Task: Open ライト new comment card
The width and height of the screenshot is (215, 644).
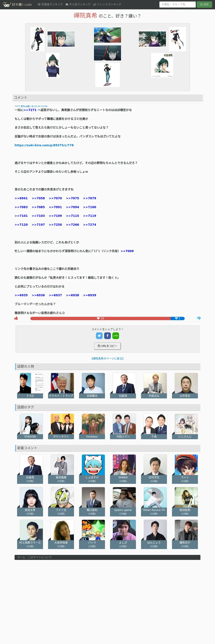Action: 185,469
